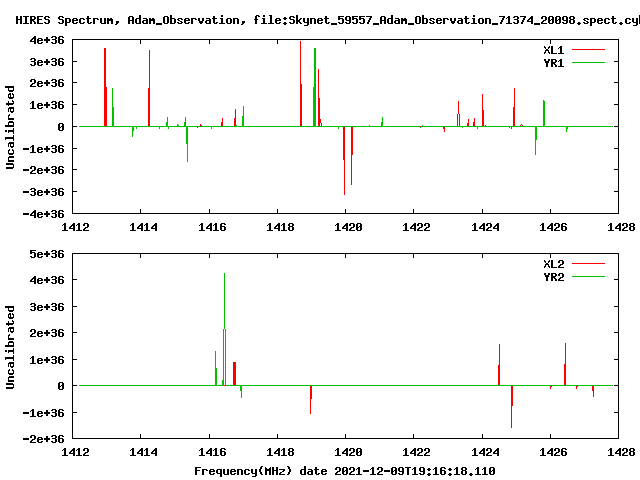Click the green YR2 legend line sample
640x480 pixels.
[588, 277]
